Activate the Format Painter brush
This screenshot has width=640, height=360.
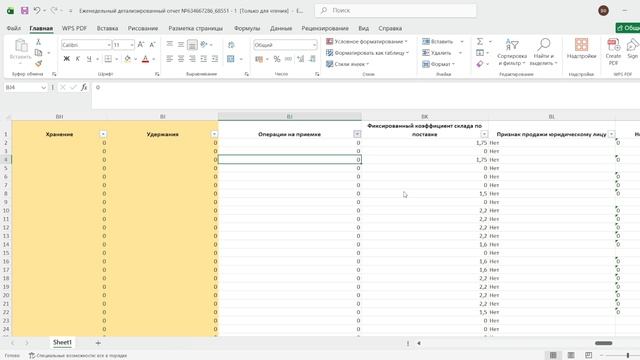pyautogui.click(x=38, y=63)
